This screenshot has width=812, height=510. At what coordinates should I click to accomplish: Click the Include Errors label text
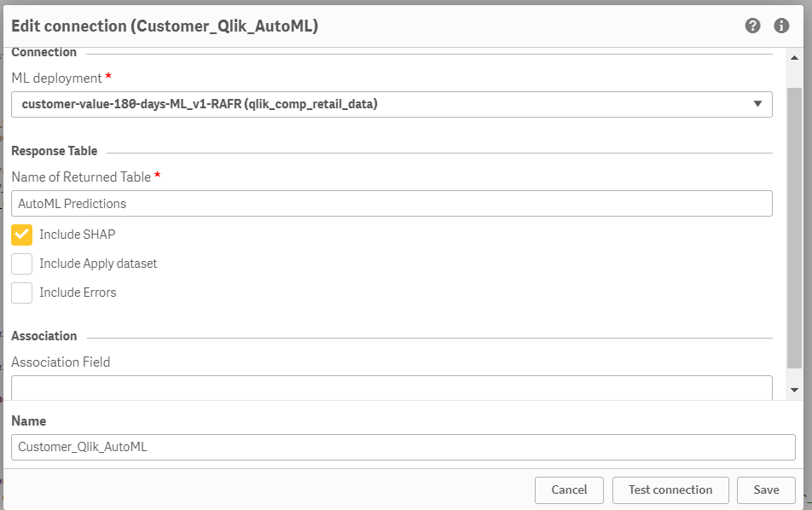78,293
